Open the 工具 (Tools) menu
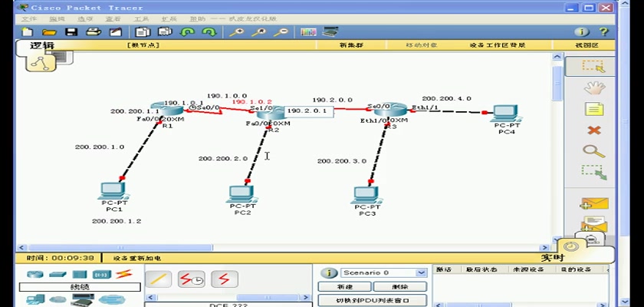 [141, 18]
